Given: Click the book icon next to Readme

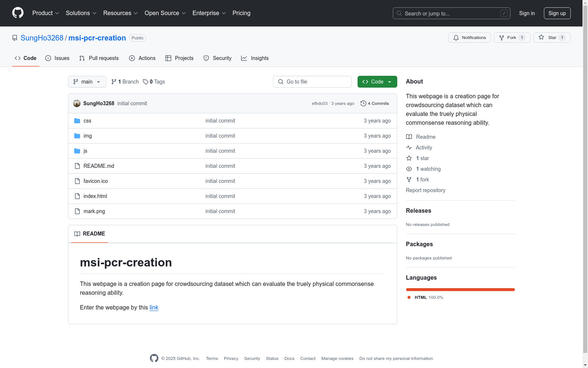Looking at the screenshot, I should pyautogui.click(x=409, y=137).
